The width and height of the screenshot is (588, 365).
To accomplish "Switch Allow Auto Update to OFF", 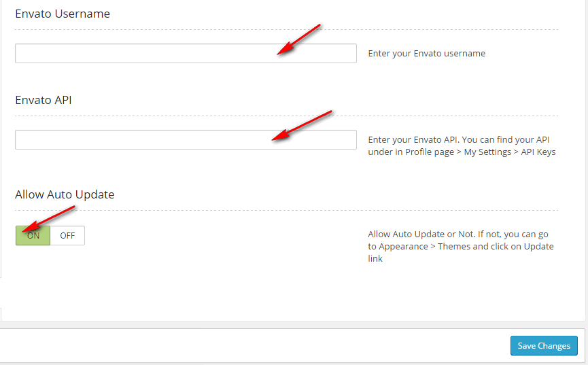I will pyautogui.click(x=67, y=236).
